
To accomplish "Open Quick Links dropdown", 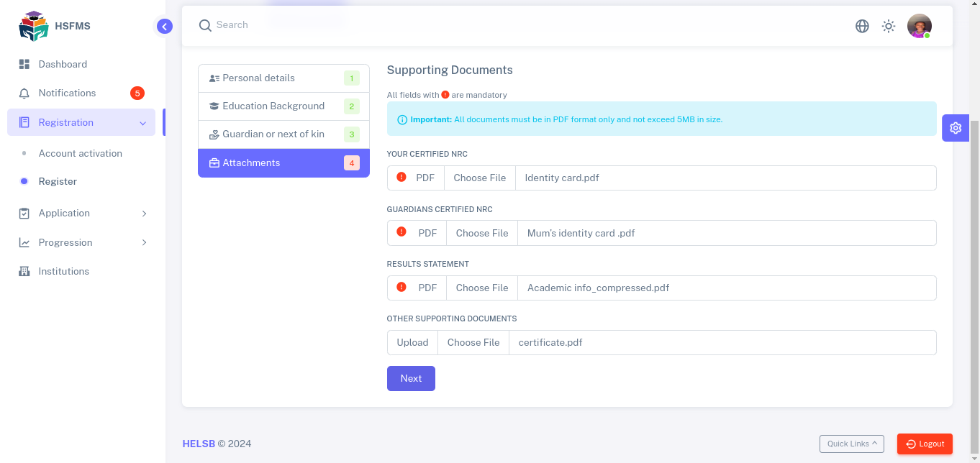I will 852,444.
